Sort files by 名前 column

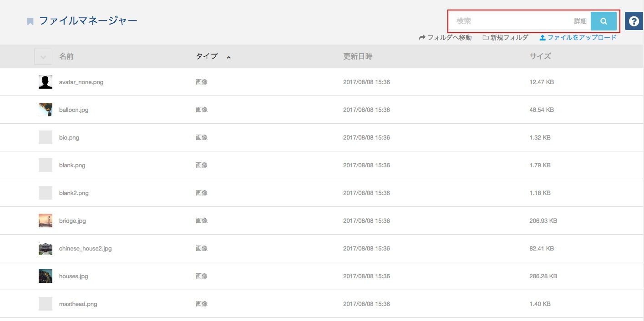tap(66, 56)
